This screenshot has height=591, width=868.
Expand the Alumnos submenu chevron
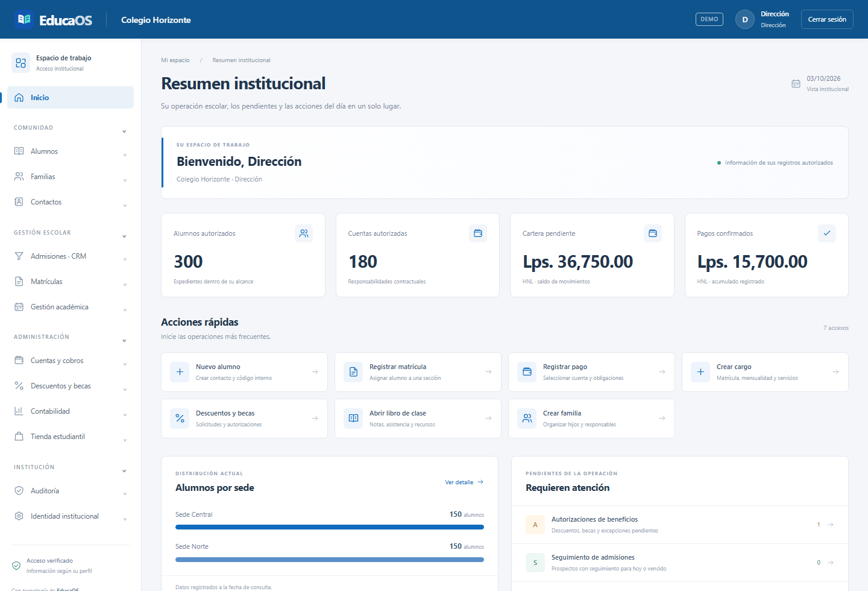(125, 155)
